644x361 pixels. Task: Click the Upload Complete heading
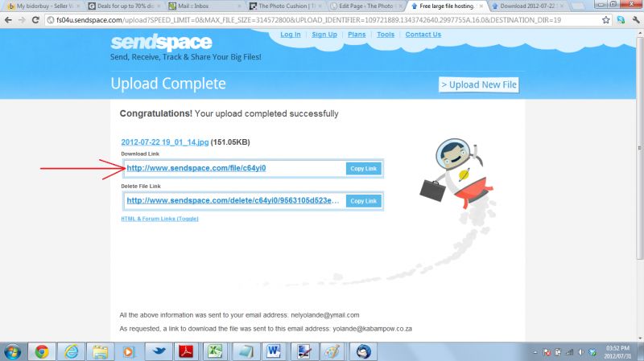pyautogui.click(x=168, y=84)
